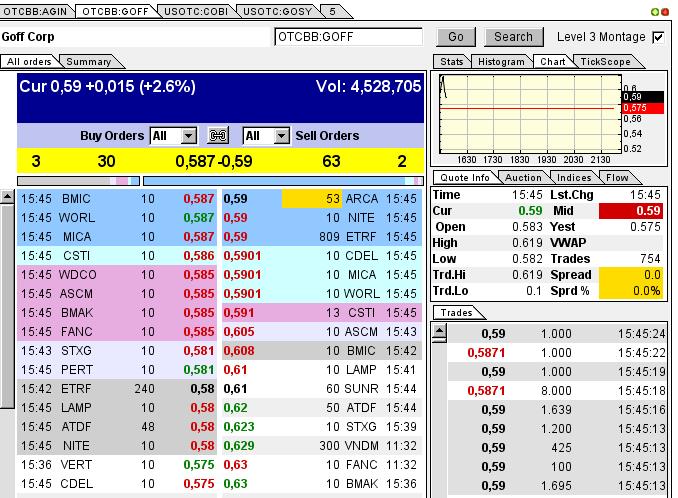The width and height of the screenshot is (678, 498).
Task: Open the Sell Orders All dropdown
Action: (266, 136)
